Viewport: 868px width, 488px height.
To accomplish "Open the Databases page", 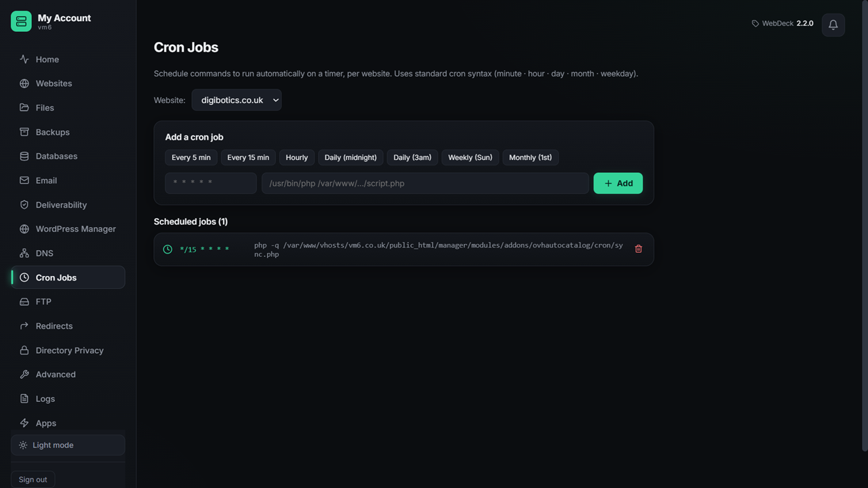I will click(x=68, y=156).
